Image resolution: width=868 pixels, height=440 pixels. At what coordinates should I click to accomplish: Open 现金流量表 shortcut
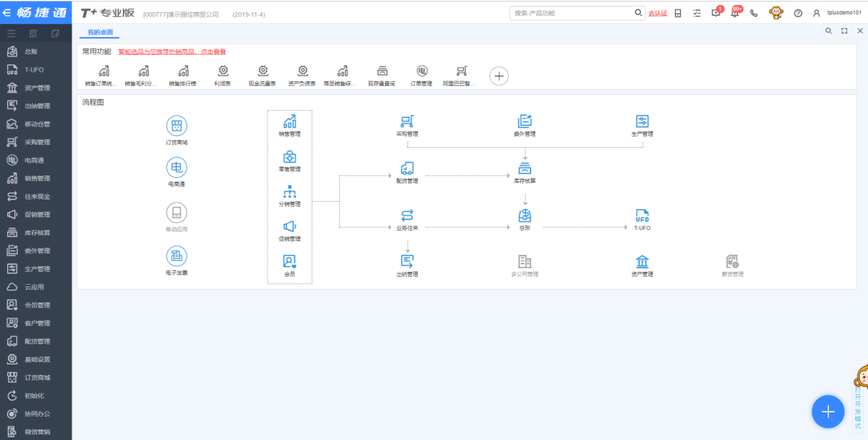(262, 76)
